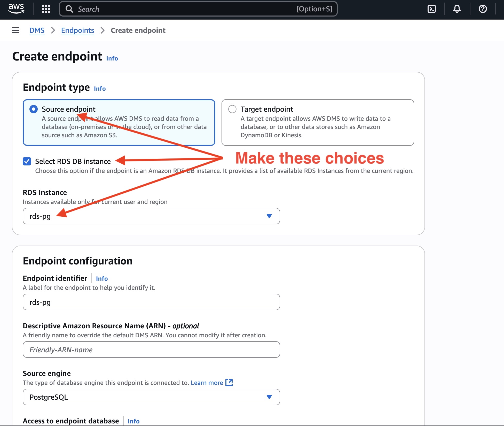Click the AWS logo home icon
The image size is (504, 426).
(16, 9)
